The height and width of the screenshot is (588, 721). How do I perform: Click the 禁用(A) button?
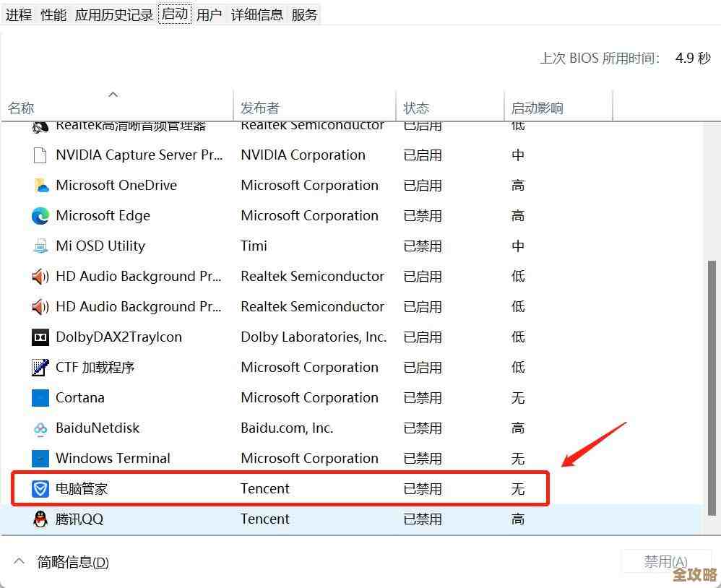point(665,561)
